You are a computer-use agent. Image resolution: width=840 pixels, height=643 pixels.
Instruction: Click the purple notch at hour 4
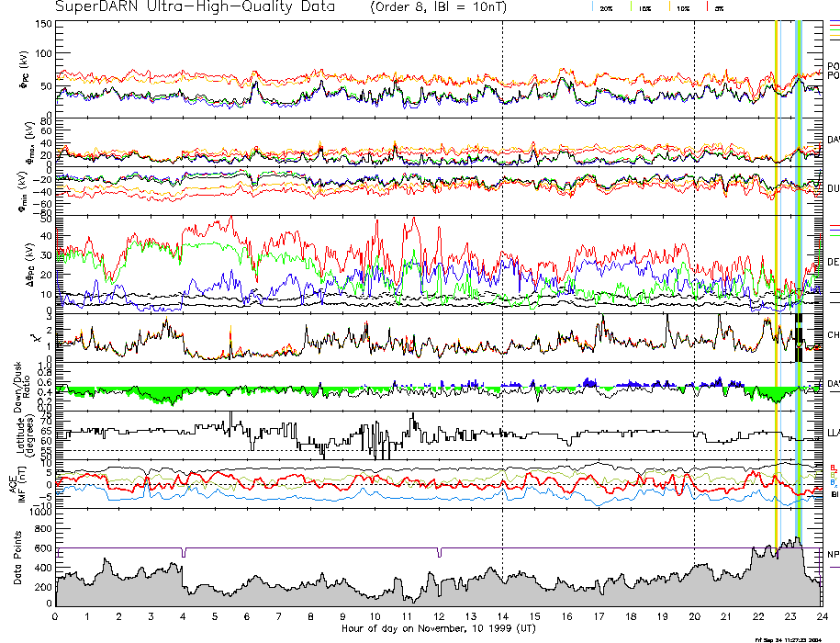184,553
